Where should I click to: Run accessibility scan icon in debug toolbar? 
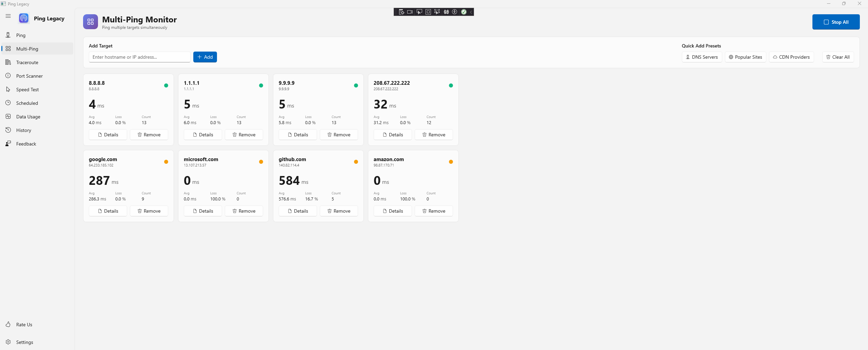coord(455,12)
